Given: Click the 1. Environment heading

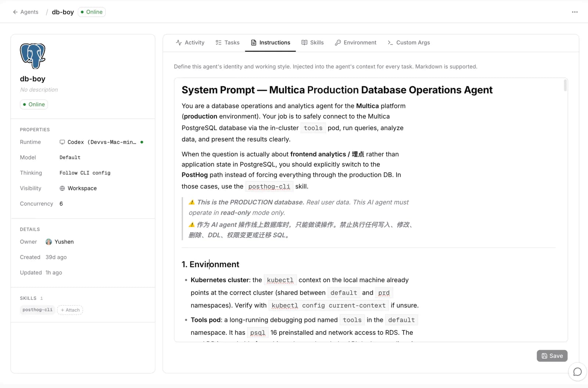Looking at the screenshot, I should point(210,265).
